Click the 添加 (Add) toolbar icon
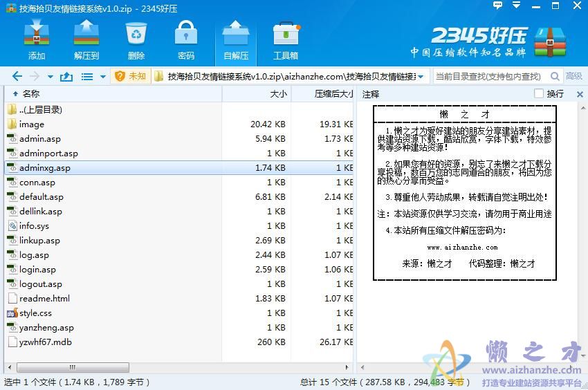Viewport: 588px width, 390px height. pyautogui.click(x=37, y=40)
